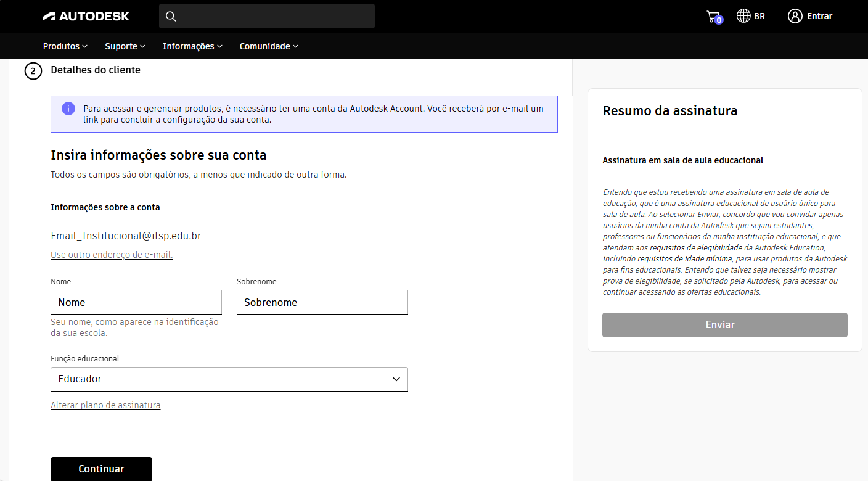Expand the Produtos menu
868x481 pixels.
pos(65,46)
